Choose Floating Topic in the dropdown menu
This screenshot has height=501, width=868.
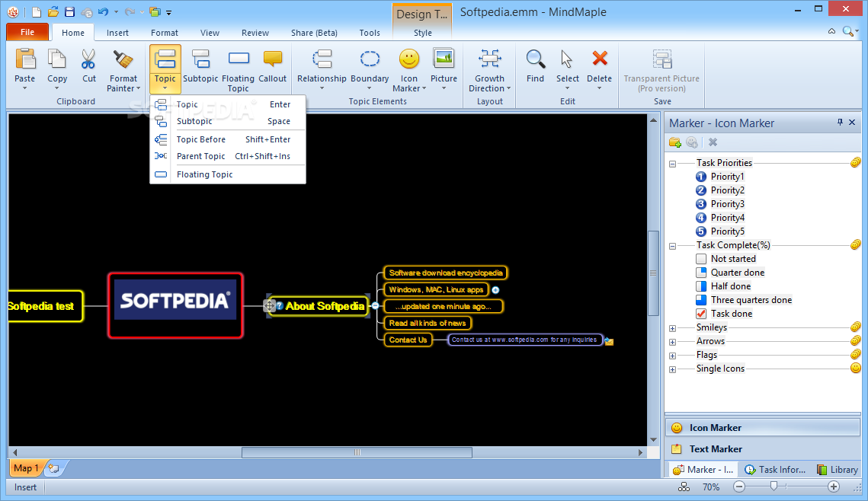[x=228, y=174]
